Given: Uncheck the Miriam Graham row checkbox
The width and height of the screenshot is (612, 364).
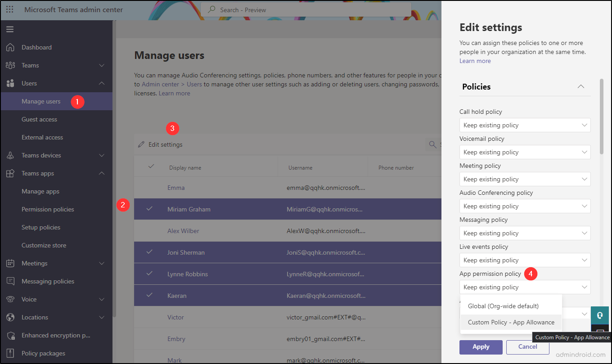Looking at the screenshot, I should 150,209.
